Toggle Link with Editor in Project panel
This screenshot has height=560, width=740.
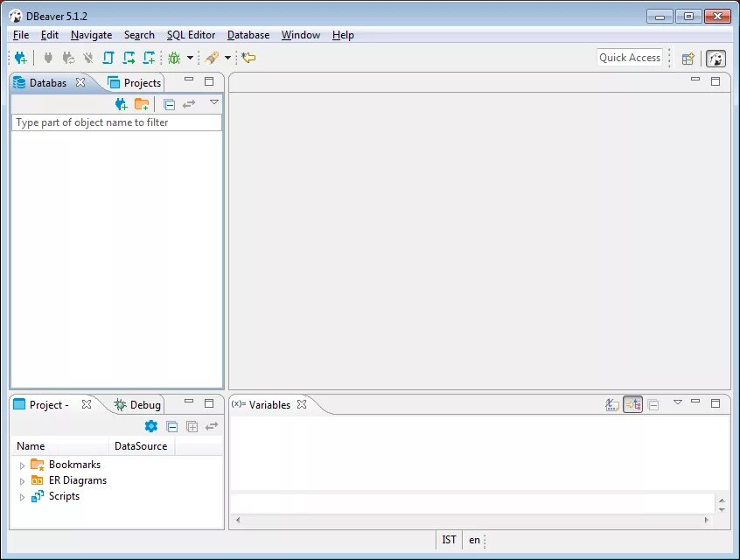pyautogui.click(x=212, y=426)
